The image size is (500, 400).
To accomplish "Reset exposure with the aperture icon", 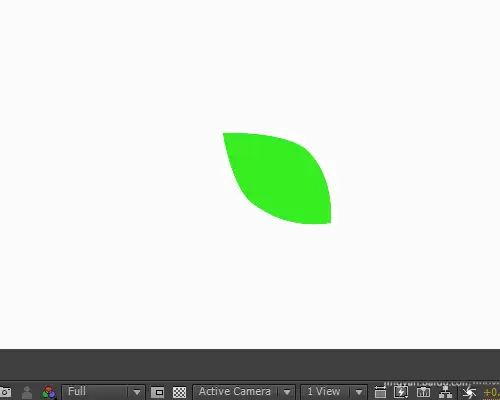I will [x=469, y=393].
